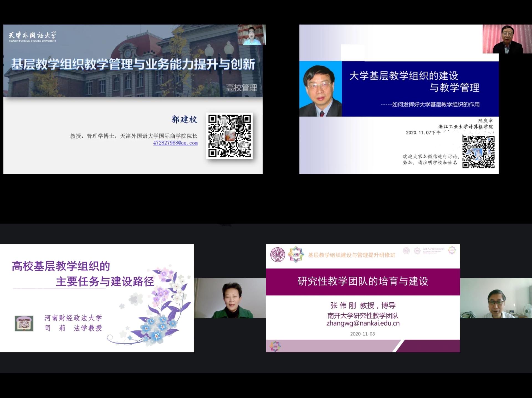This screenshot has width=532, height=398.
Task: Select the webcam thumbnail on Tianjin slide
Action: [x=252, y=35]
